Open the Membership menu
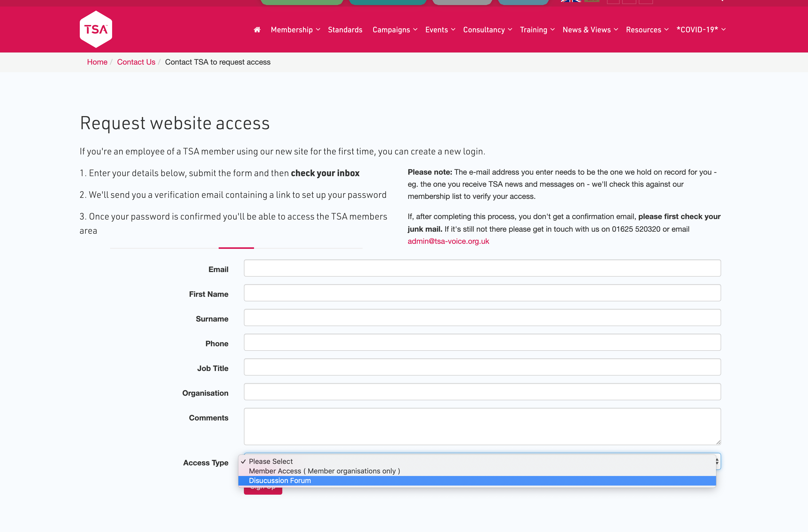808x532 pixels. pyautogui.click(x=295, y=30)
